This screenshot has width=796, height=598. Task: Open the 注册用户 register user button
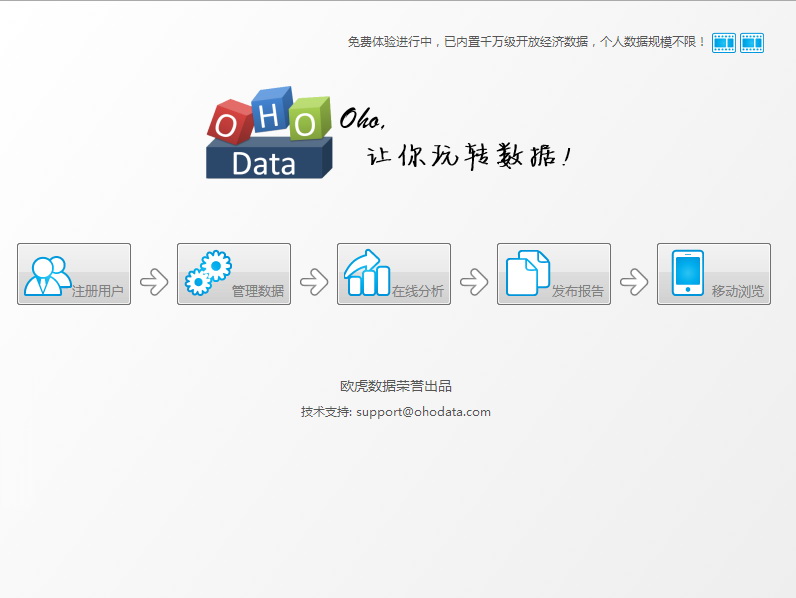[x=74, y=274]
